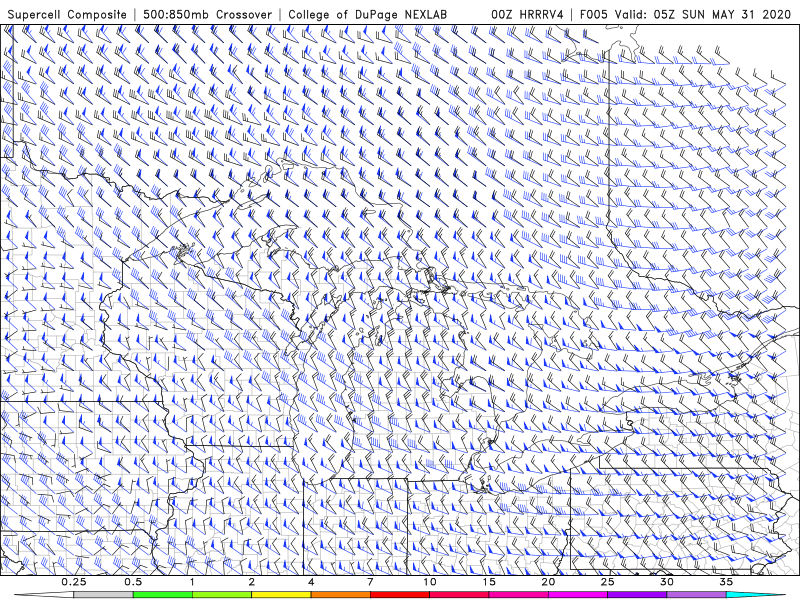The width and height of the screenshot is (800, 600).
Task: Select the green color bar segment
Action: [162, 595]
